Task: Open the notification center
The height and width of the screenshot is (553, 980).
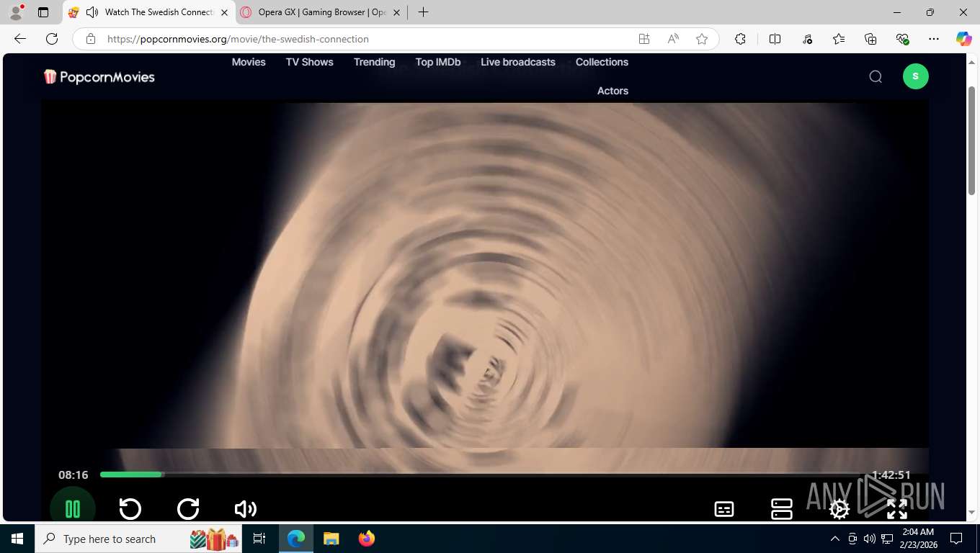Action: click(956, 539)
